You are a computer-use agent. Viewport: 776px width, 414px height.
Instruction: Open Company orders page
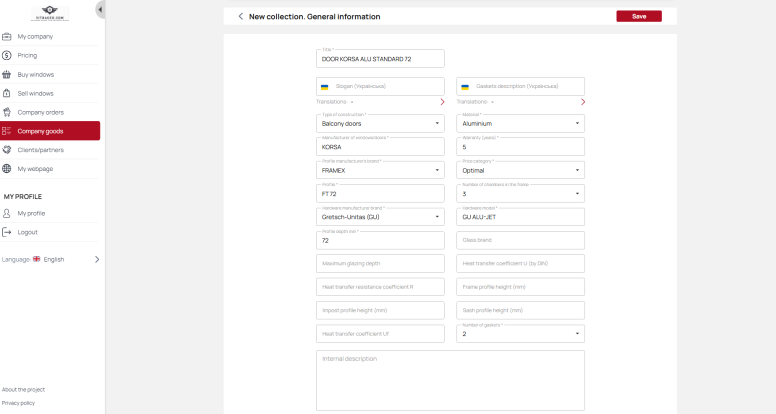pos(50,112)
